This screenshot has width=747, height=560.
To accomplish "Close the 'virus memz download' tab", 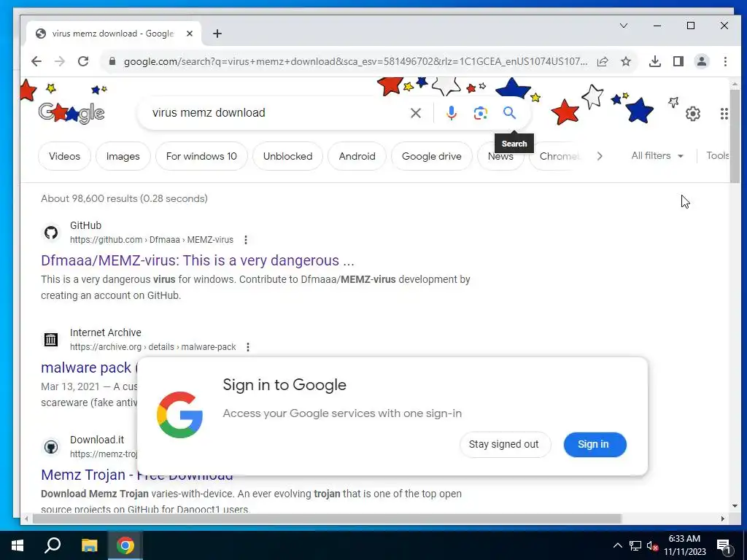I will pos(190,34).
